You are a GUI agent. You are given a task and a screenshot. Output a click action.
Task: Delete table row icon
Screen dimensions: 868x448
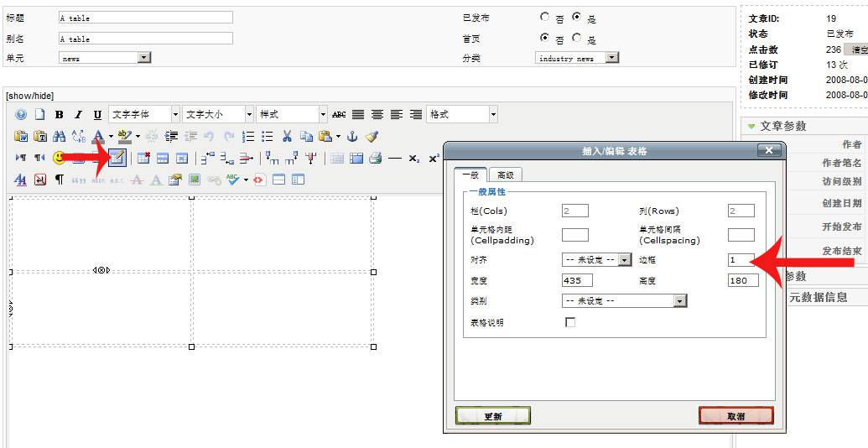click(247, 158)
